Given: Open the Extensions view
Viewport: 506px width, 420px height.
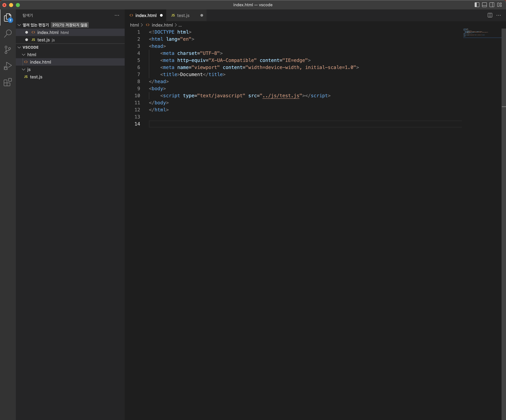Looking at the screenshot, I should (8, 82).
